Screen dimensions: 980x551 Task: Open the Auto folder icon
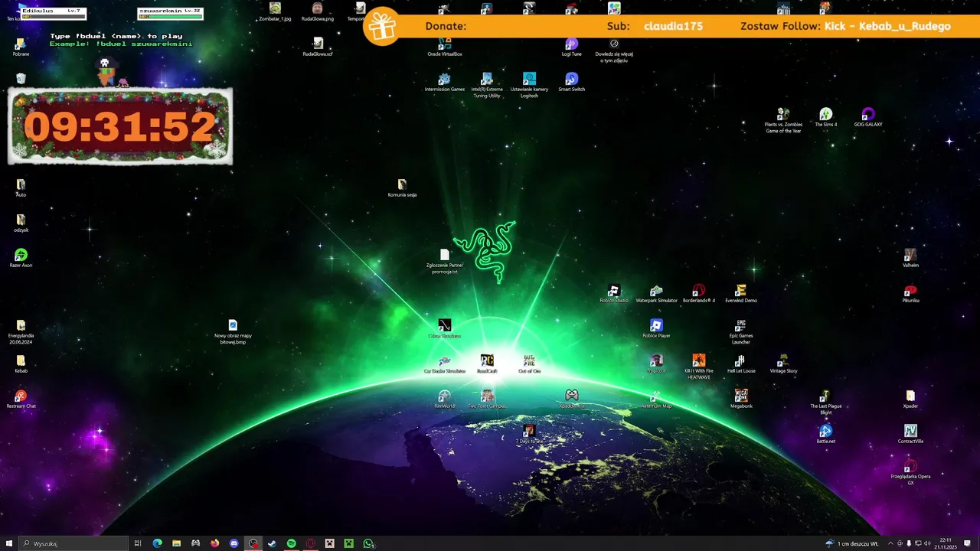coord(21,187)
